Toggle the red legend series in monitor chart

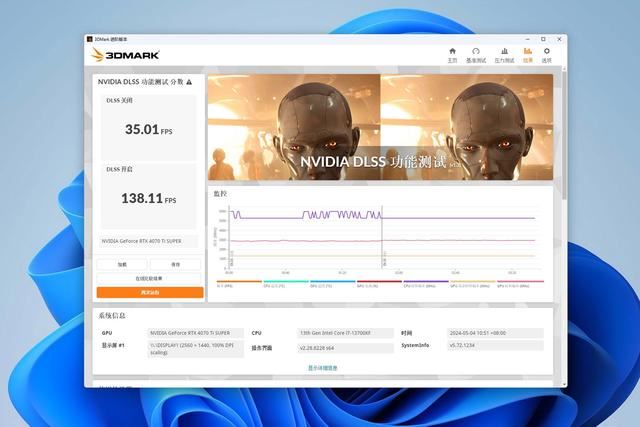(366, 284)
